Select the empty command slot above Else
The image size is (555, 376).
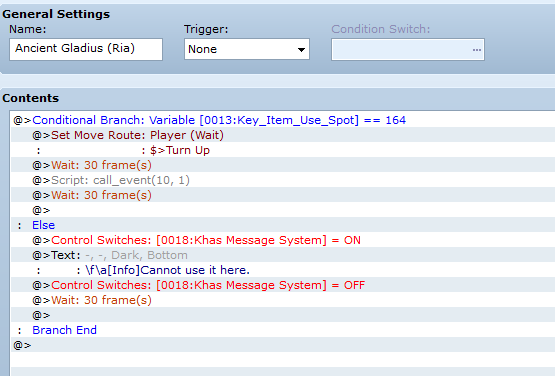click(41, 210)
